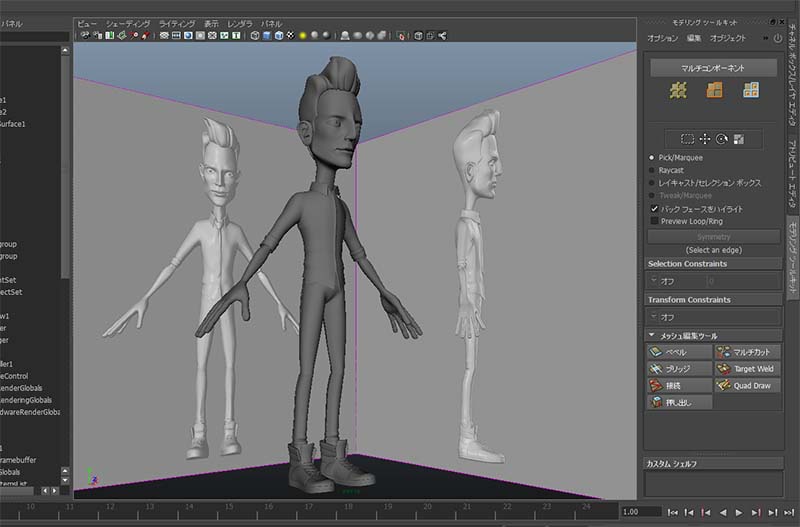Viewport: 800px width, 527px height.
Task: Click the ブリッジ tool button
Action: pyautogui.click(x=679, y=369)
